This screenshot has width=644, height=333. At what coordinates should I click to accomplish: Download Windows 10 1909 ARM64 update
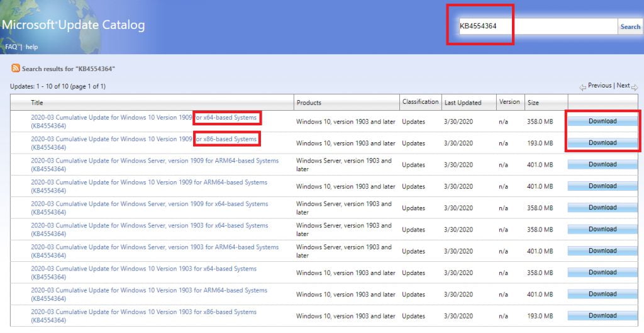[x=602, y=186]
